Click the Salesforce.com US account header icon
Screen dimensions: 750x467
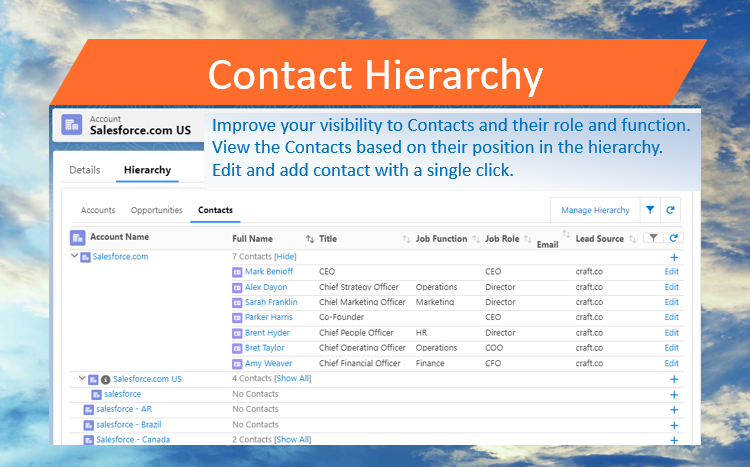point(71,124)
